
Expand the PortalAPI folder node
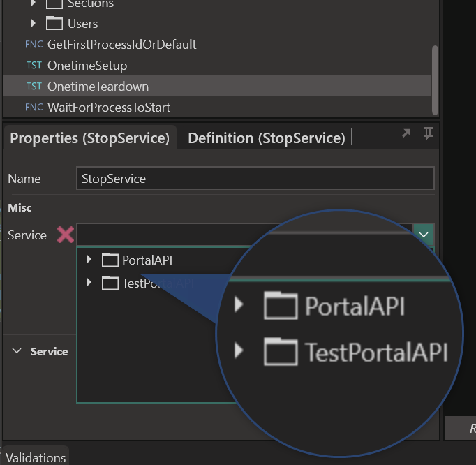click(x=89, y=260)
